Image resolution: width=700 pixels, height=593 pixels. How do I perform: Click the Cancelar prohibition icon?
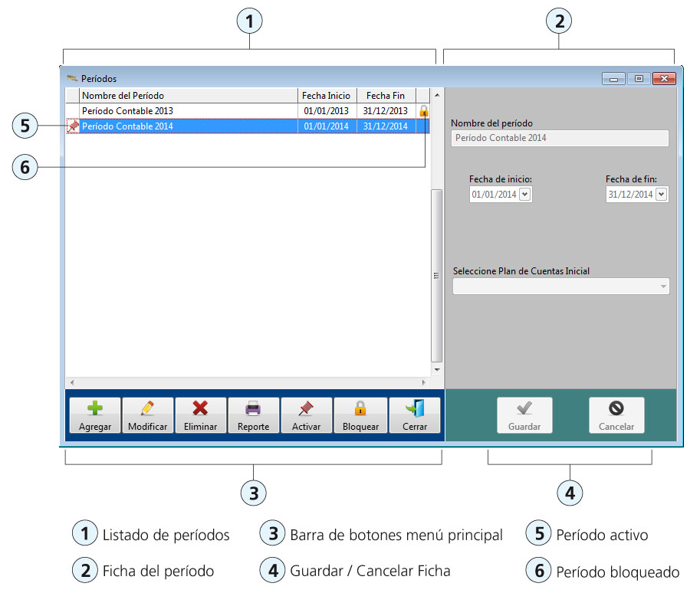pyautogui.click(x=616, y=409)
